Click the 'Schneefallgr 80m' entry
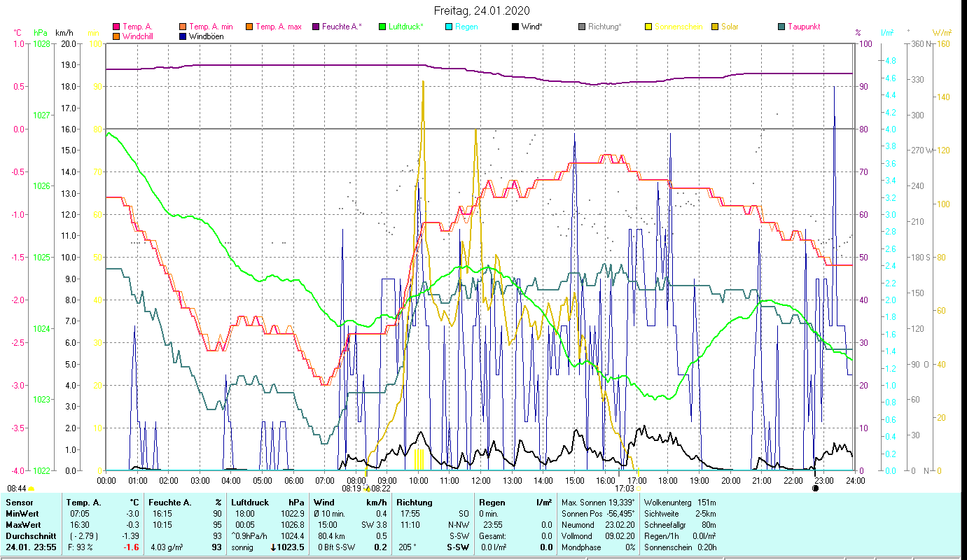Screen dimensions: 967x560 [x=679, y=525]
